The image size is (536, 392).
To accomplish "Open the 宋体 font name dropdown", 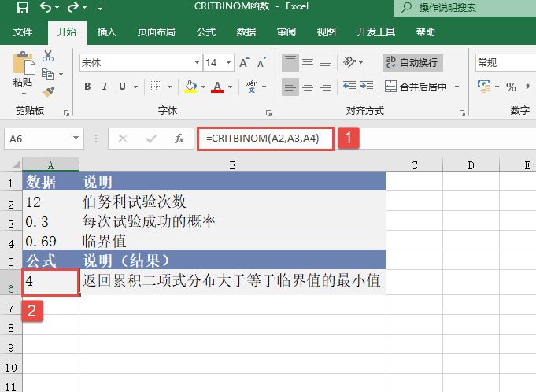I will click(x=197, y=63).
